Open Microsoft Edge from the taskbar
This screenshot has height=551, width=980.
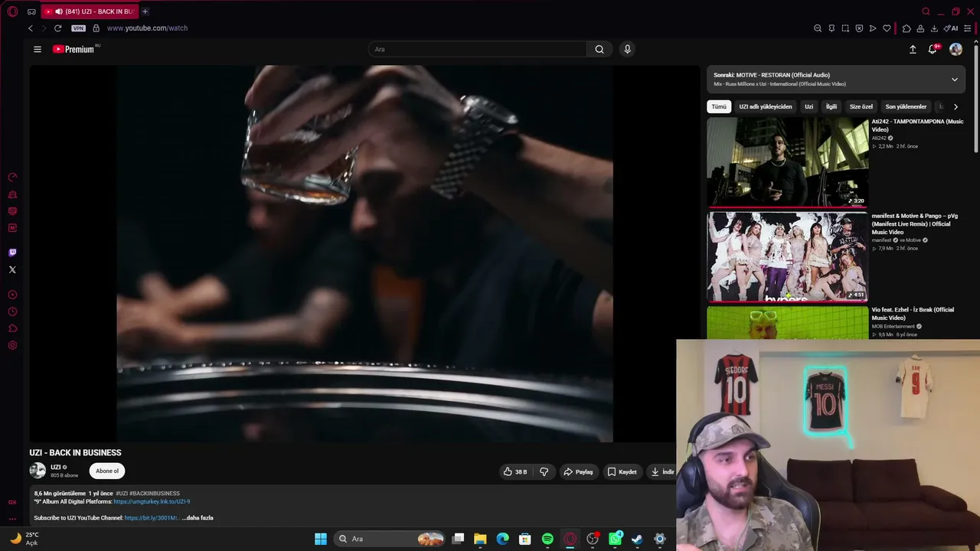(502, 539)
